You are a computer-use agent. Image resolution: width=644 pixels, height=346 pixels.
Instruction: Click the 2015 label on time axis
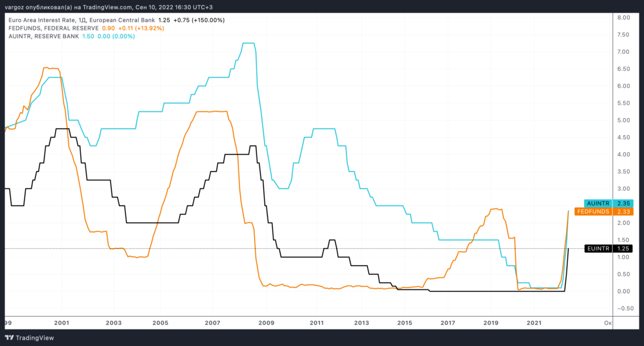(405, 323)
